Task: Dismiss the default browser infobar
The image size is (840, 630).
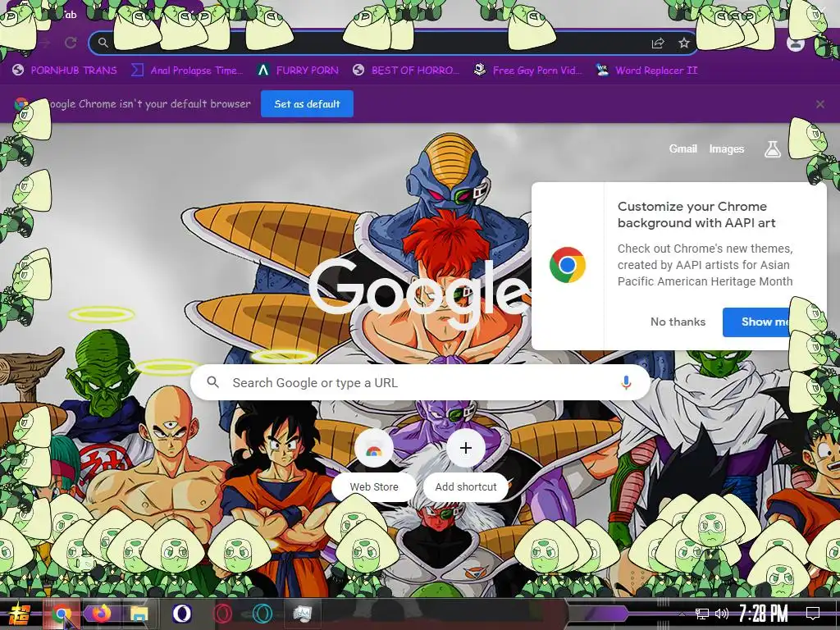Action: [820, 104]
